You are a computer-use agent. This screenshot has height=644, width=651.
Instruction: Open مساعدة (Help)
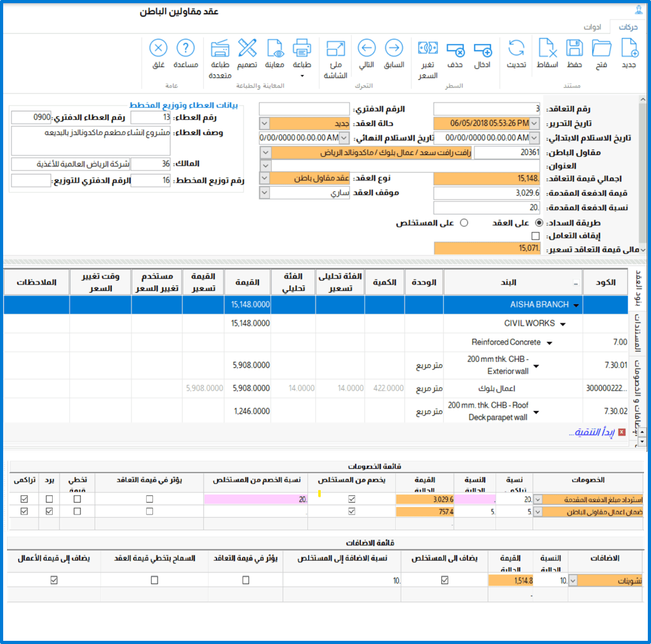[x=185, y=48]
